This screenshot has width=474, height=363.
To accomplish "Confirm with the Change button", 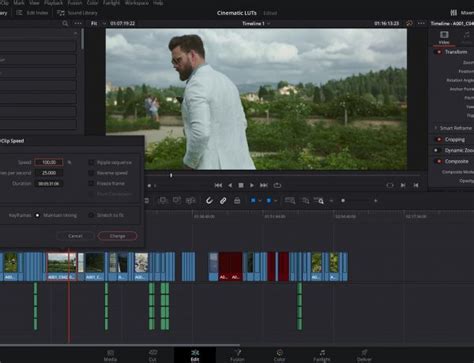I will click(x=117, y=236).
